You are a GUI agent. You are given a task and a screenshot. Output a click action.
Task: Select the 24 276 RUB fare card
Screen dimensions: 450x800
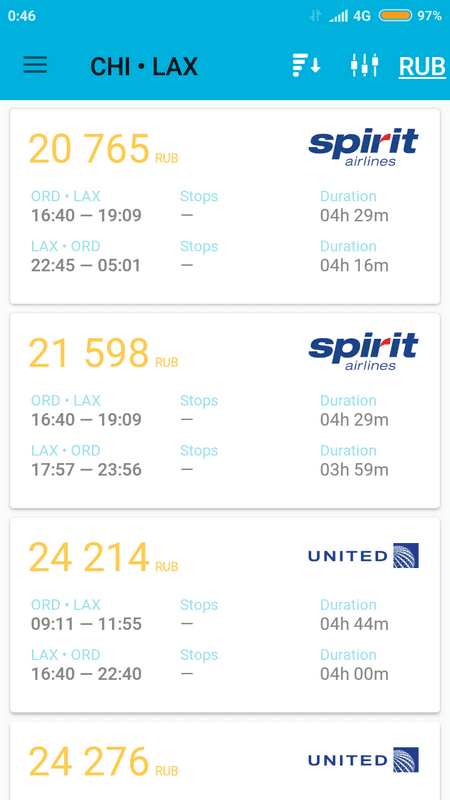click(x=225, y=761)
